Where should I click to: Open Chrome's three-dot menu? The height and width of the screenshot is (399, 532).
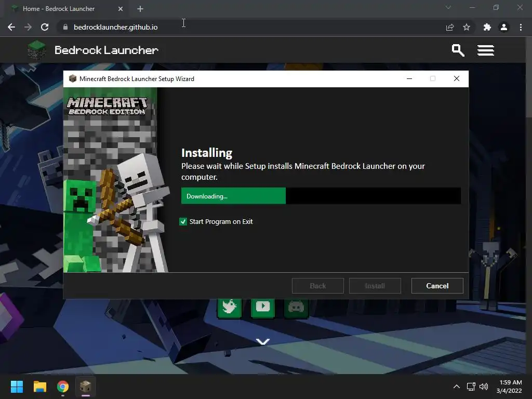[x=521, y=27]
